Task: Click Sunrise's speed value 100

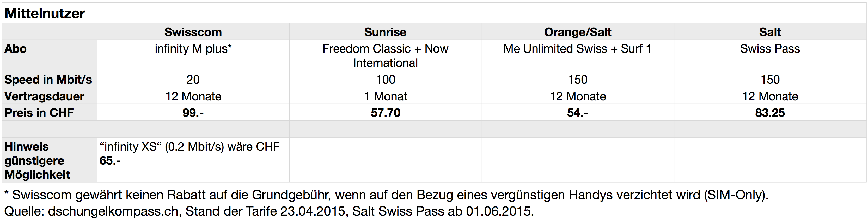Action: click(386, 80)
